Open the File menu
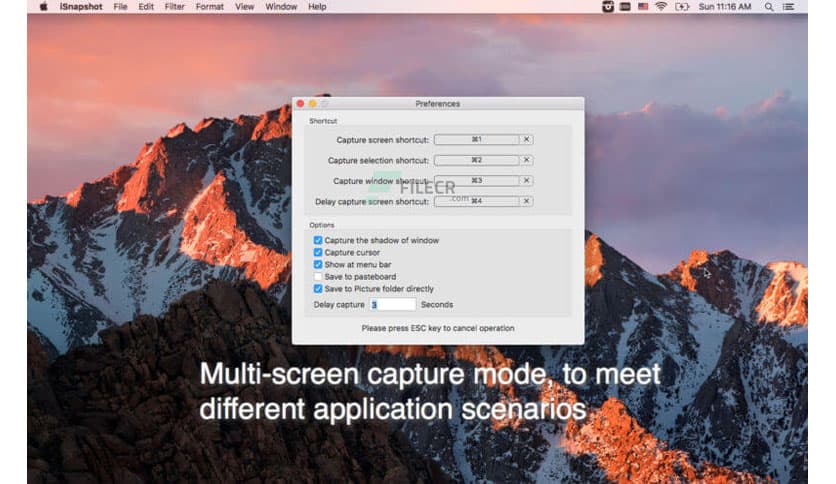This screenshot has height=484, width=836. pos(120,7)
